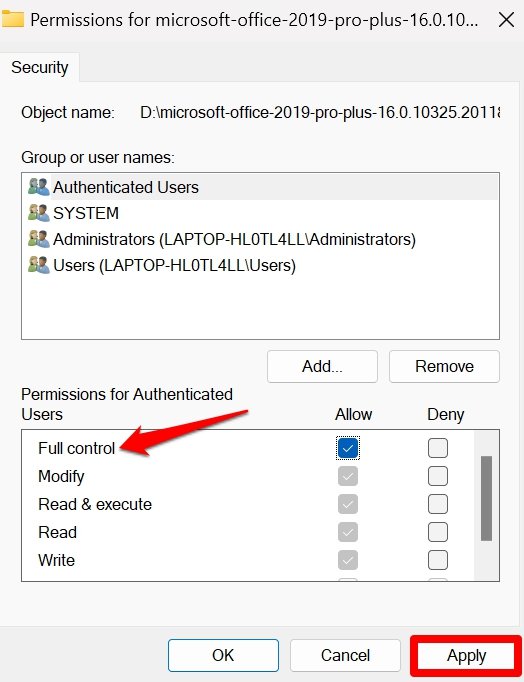Check Deny for Read
The image size is (524, 682).
(x=437, y=532)
